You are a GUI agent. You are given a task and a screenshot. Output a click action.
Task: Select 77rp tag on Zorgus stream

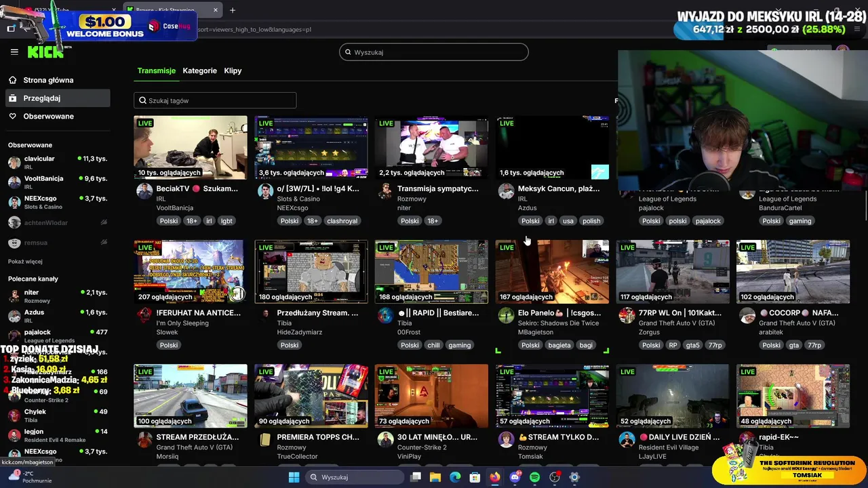715,345
